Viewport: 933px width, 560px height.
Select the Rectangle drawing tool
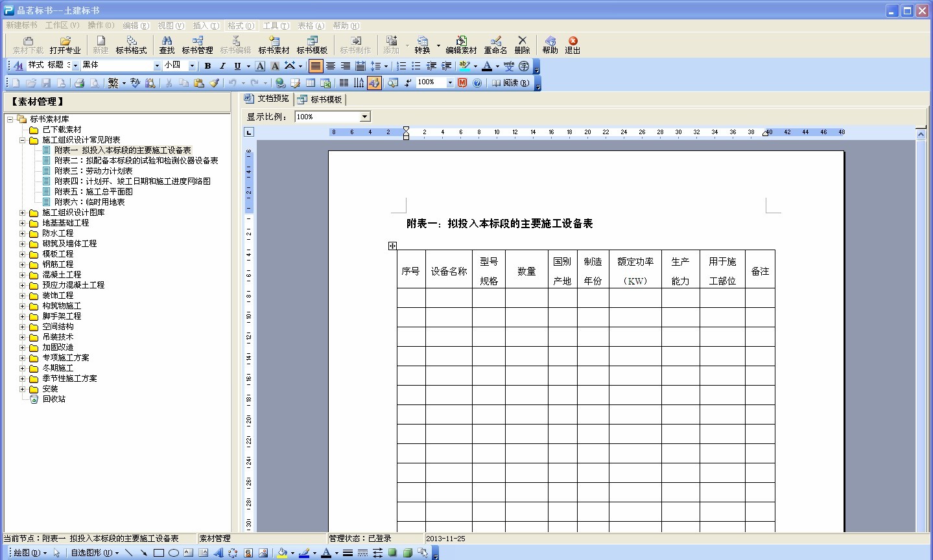(158, 553)
